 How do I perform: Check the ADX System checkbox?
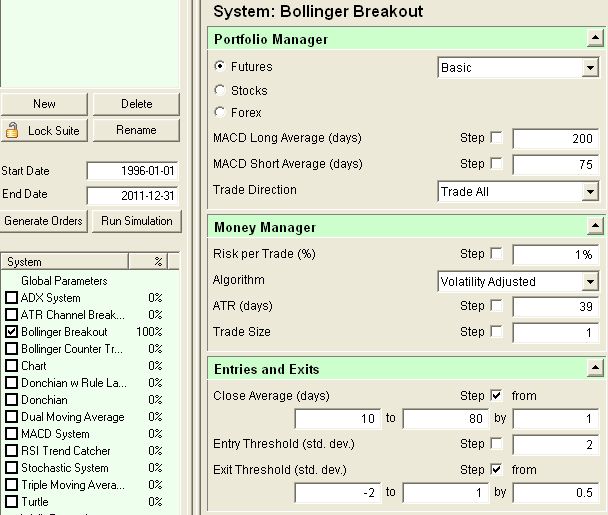click(12, 297)
